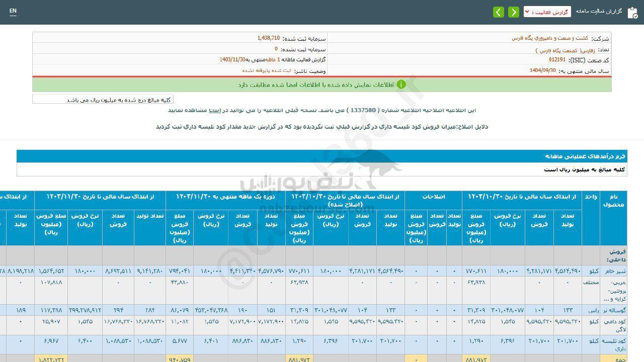This screenshot has height=362, width=644.
Task: Click the unit cell مختلف
Action: [591, 282]
